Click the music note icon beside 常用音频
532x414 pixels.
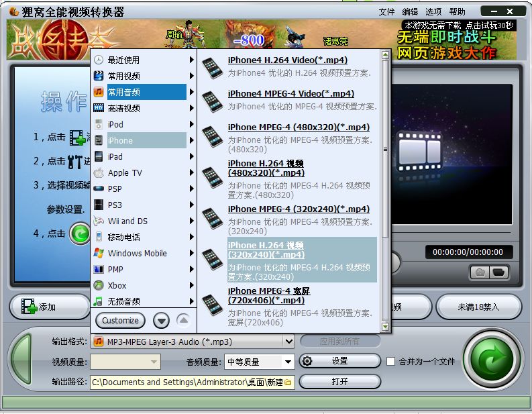coord(99,92)
